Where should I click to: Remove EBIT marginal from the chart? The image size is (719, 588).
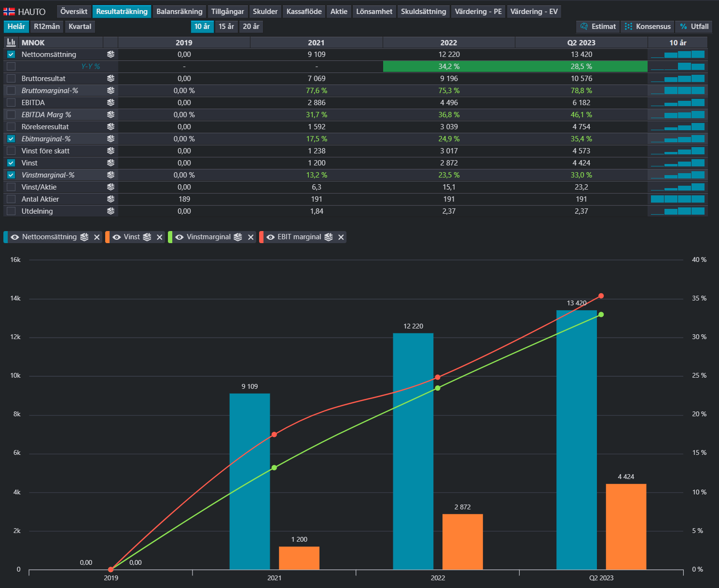341,237
